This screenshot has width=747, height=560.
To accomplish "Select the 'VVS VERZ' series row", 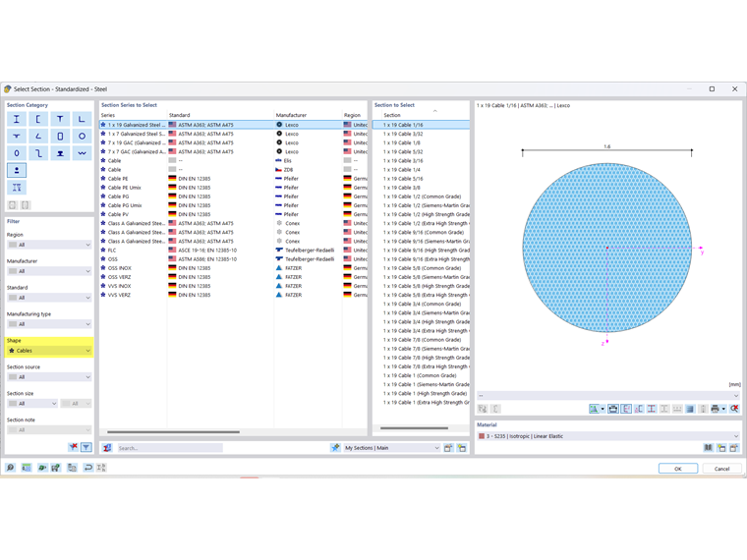I will click(234, 295).
